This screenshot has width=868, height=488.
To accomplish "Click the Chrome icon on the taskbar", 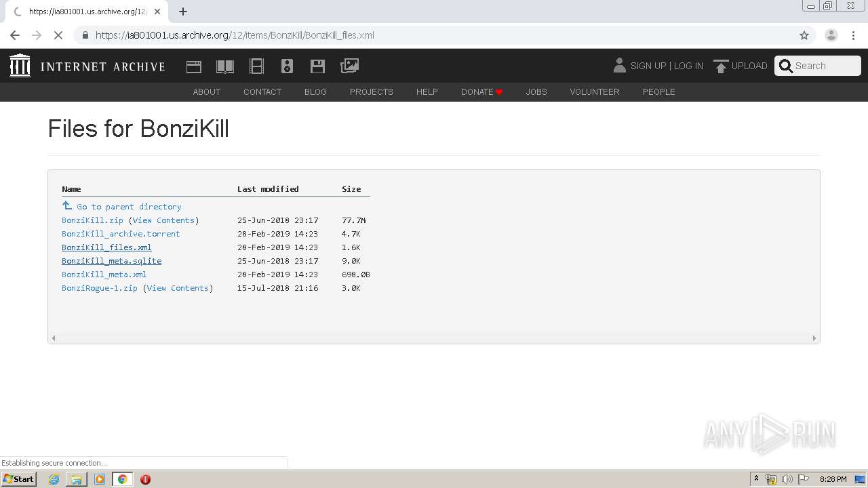I will (x=123, y=479).
